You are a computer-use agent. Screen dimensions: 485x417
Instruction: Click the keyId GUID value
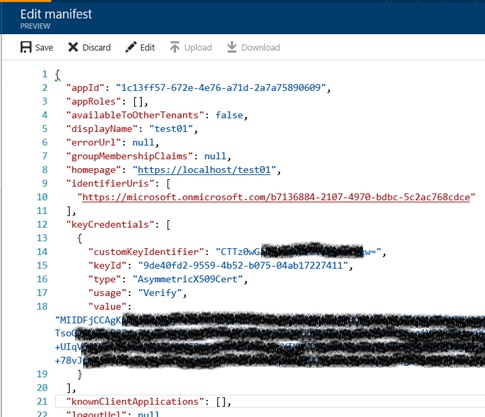coord(243,266)
